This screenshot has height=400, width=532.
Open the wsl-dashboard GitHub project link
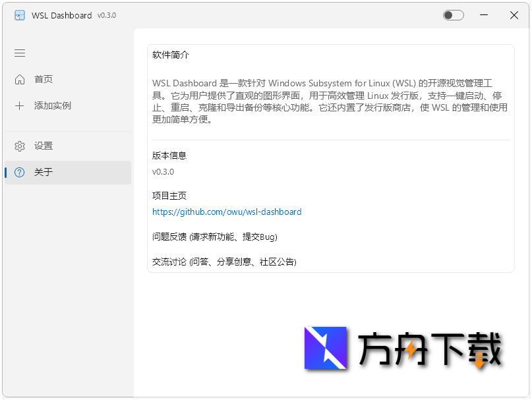pos(227,212)
